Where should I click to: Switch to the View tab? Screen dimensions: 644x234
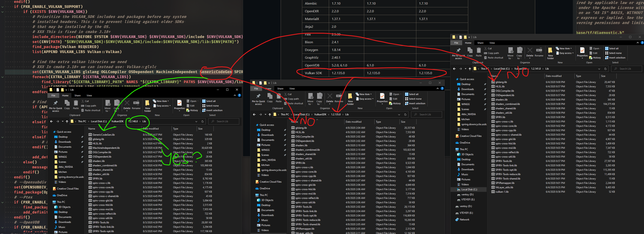coord(492,43)
